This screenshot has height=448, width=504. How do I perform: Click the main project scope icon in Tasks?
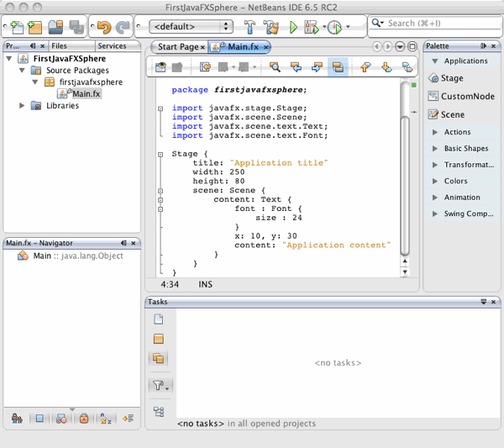159,339
